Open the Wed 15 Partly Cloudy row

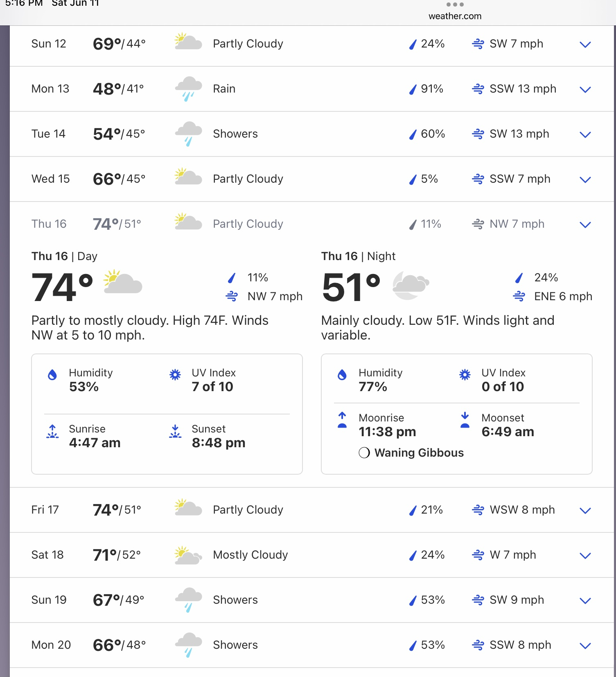coord(585,180)
